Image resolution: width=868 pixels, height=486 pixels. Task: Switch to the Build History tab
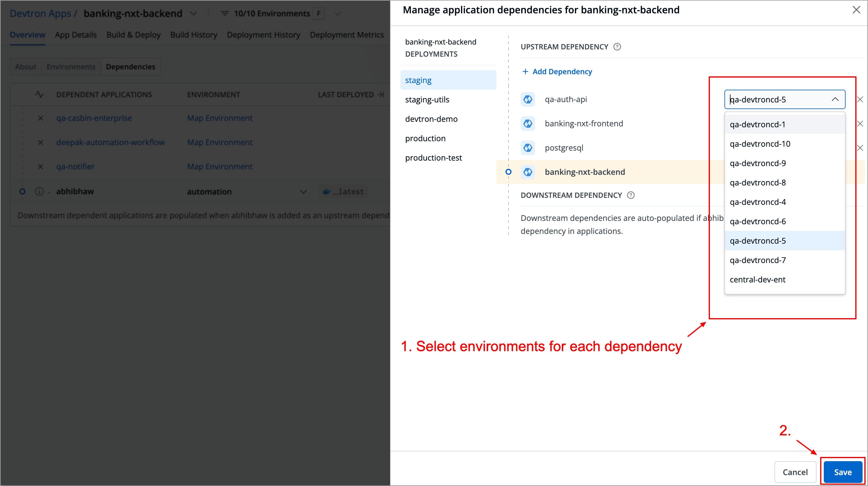click(x=194, y=35)
